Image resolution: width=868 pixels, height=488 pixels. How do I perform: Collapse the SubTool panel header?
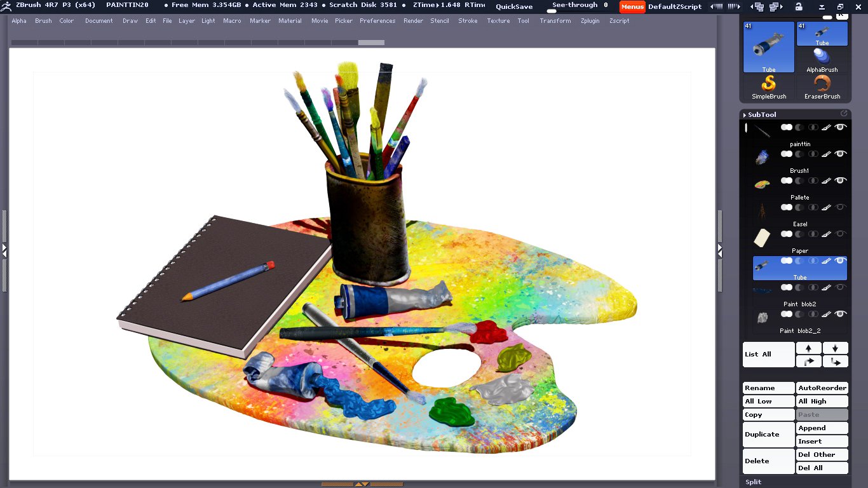pos(761,114)
